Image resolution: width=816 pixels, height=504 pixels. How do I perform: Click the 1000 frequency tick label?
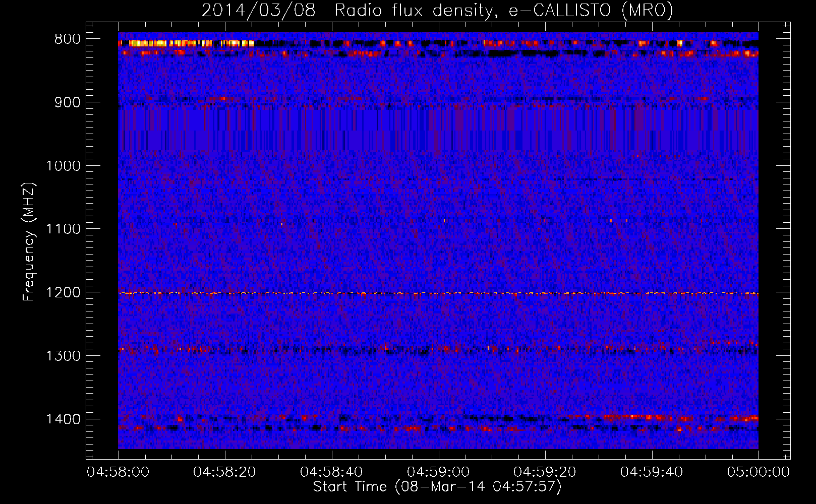(64, 166)
